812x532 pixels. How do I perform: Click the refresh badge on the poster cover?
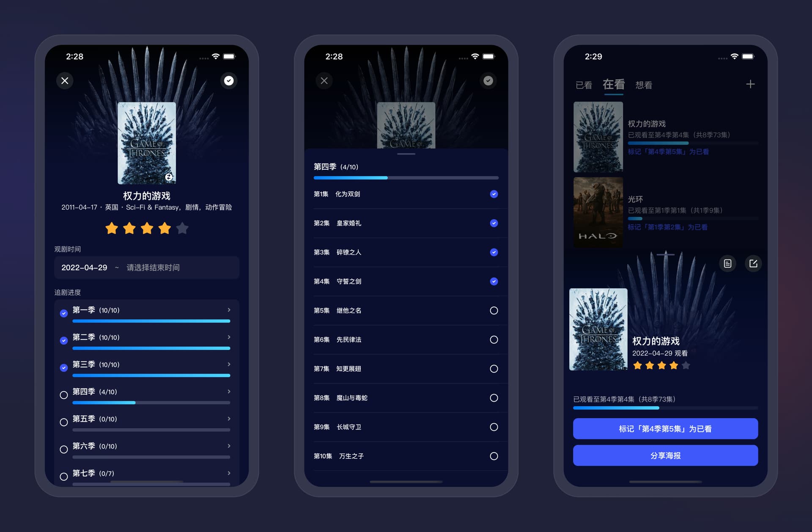tap(168, 177)
